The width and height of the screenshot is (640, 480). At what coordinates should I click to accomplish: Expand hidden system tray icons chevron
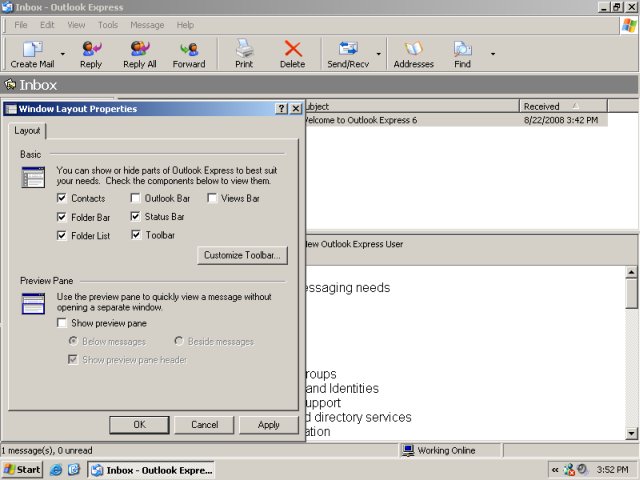pyautogui.click(x=555, y=470)
